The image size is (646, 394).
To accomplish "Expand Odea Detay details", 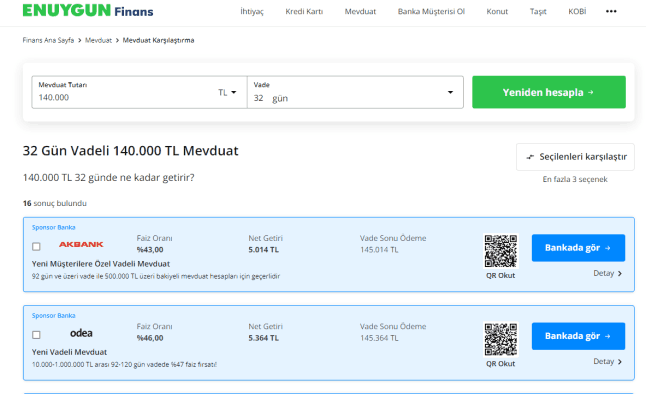I will tap(608, 361).
